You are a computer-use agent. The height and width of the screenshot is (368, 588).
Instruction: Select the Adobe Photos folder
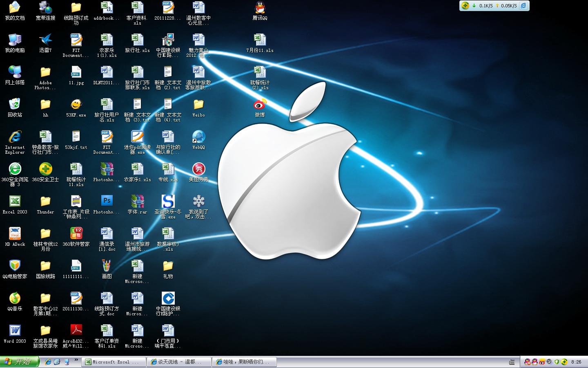click(45, 78)
